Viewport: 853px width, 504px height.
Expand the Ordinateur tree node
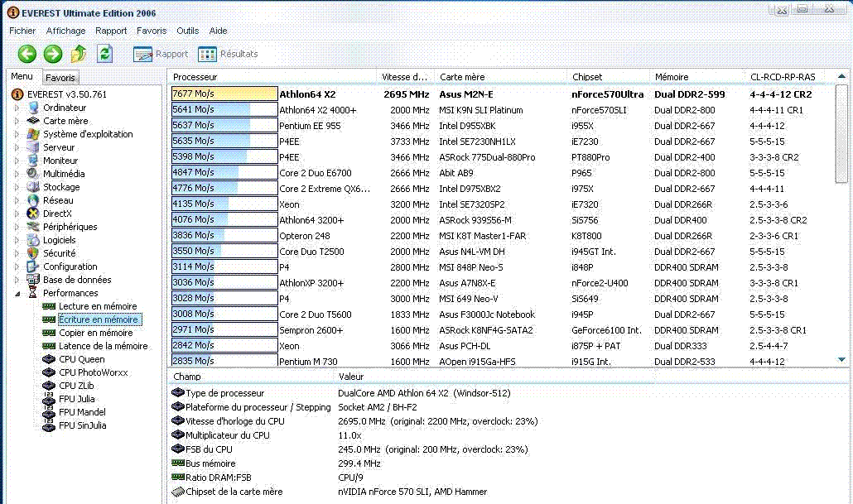(17, 108)
